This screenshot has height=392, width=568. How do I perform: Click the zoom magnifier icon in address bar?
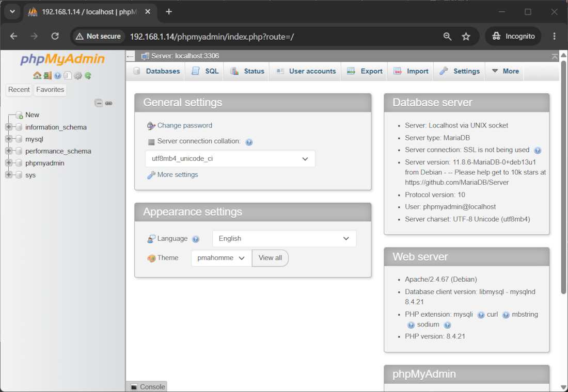coord(447,36)
